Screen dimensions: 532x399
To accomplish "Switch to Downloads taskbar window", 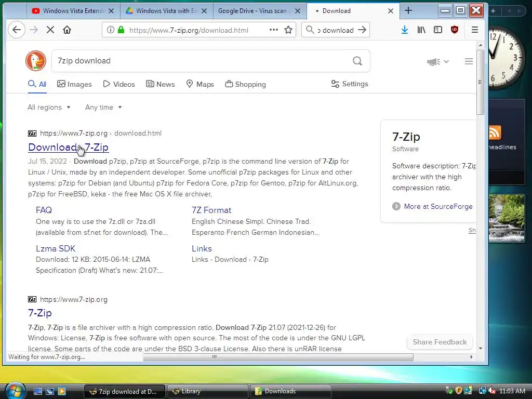I will [290, 391].
